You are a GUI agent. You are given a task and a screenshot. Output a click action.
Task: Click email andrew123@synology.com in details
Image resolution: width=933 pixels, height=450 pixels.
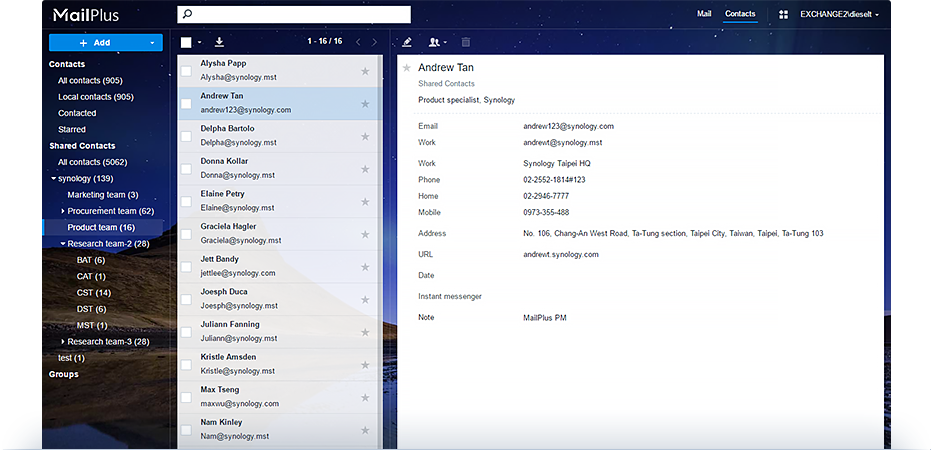569,126
